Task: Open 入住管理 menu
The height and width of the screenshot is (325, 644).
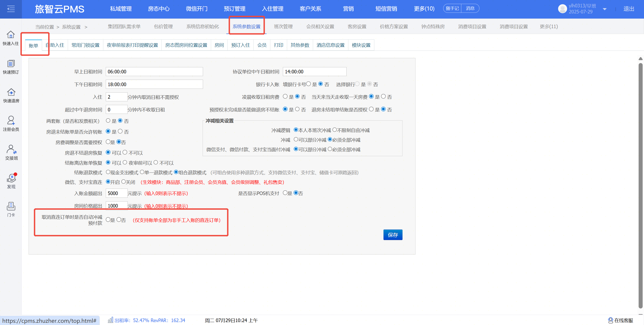Action: coord(273,9)
